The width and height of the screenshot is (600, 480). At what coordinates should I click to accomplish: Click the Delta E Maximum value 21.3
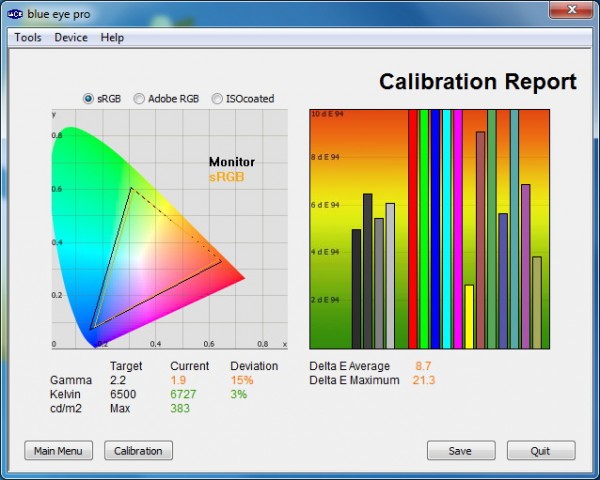[x=424, y=380]
